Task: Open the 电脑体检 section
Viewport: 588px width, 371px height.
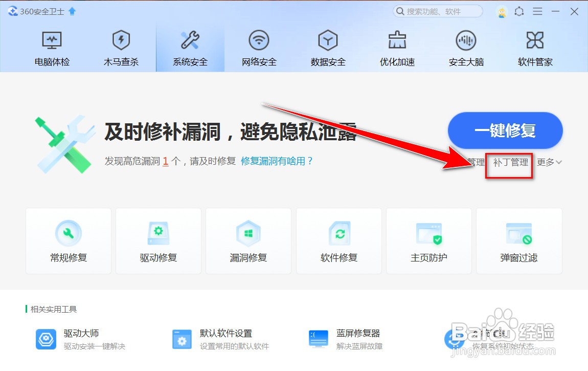Action: coord(52,49)
